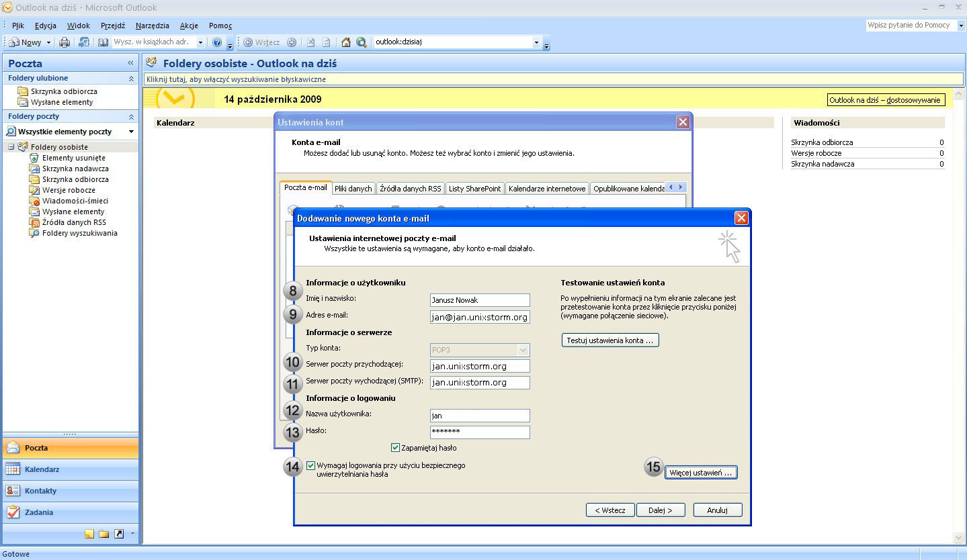The width and height of the screenshot is (967, 560).
Task: Minimize the navigation pane with chevrons
Action: tap(130, 63)
